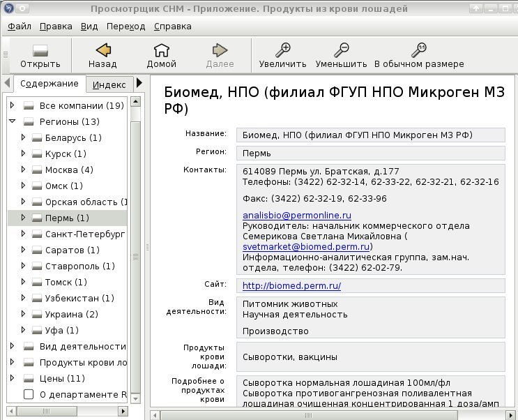Open the http://biomed.perm.ru/ site link

[291, 286]
